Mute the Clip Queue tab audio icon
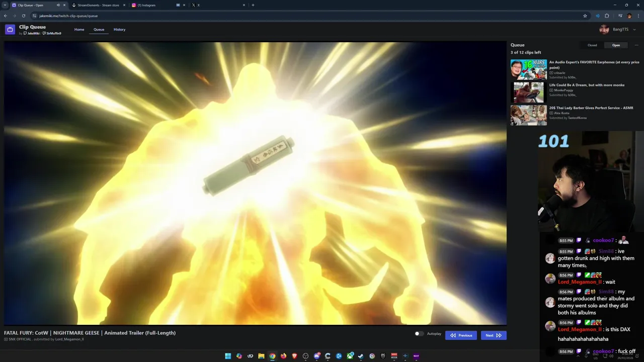This screenshot has width=644, height=362. pyautogui.click(x=58, y=5)
